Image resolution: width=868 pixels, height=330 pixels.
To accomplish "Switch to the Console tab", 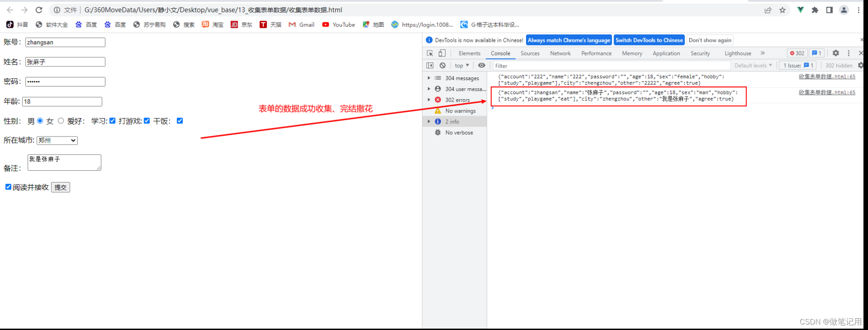I will coord(500,53).
